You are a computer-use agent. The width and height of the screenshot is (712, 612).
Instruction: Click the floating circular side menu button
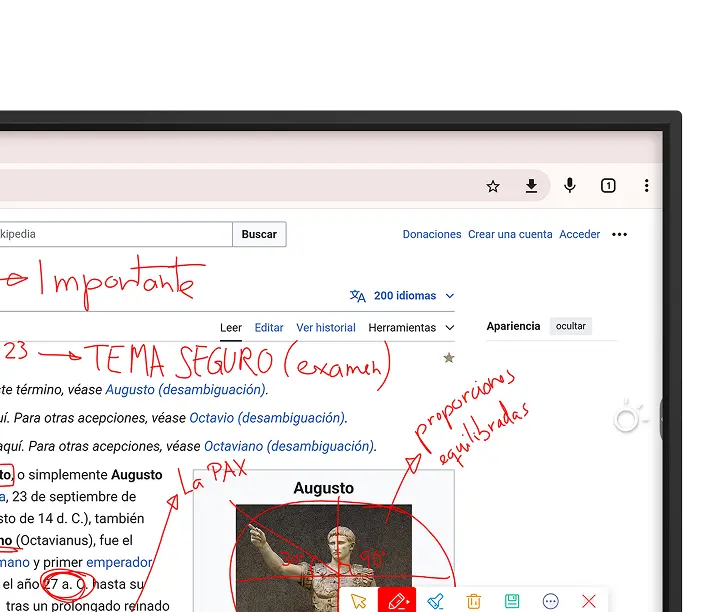(x=626, y=420)
